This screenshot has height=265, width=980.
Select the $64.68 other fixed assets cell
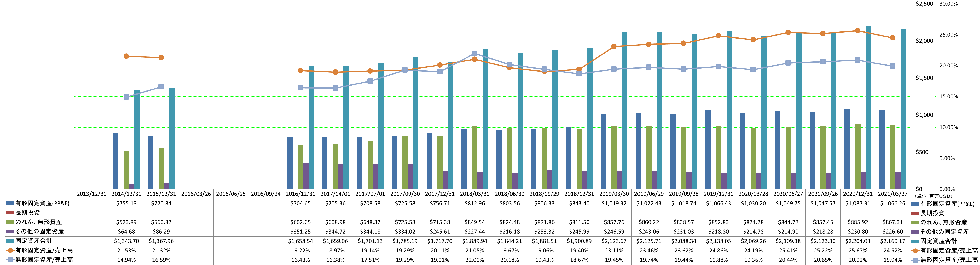(126, 231)
